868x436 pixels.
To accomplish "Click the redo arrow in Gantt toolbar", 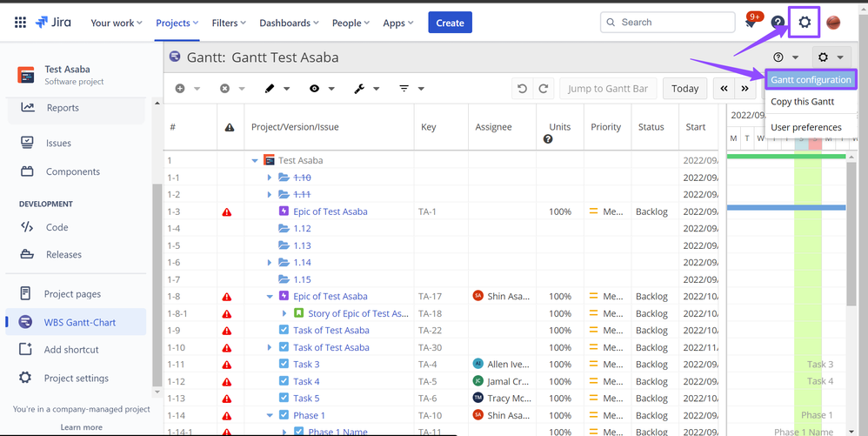I will pyautogui.click(x=544, y=89).
